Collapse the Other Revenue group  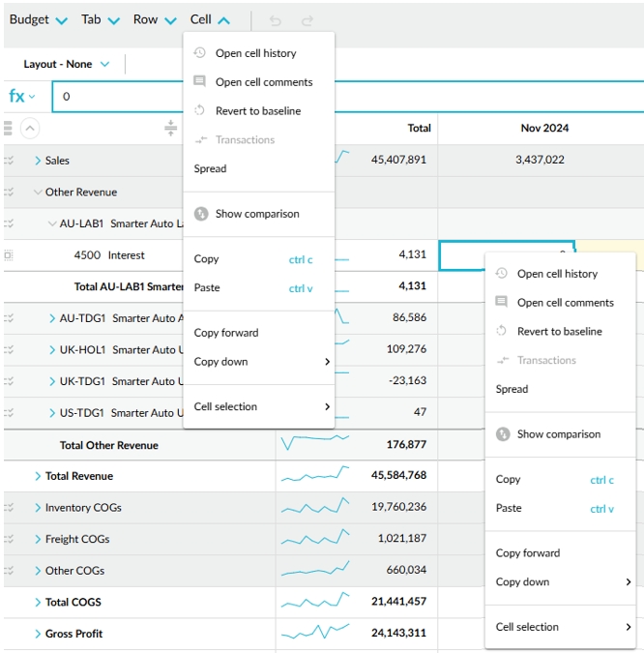pyautogui.click(x=39, y=193)
